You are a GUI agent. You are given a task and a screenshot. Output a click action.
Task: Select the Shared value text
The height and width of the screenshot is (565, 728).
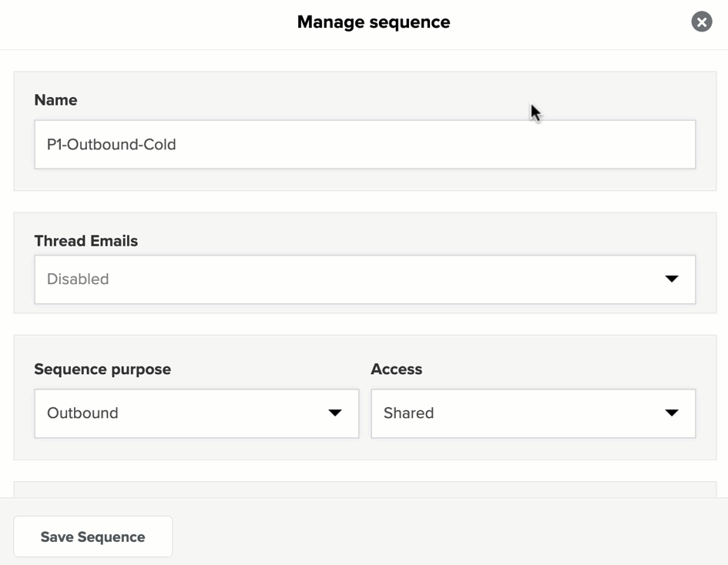(x=408, y=413)
